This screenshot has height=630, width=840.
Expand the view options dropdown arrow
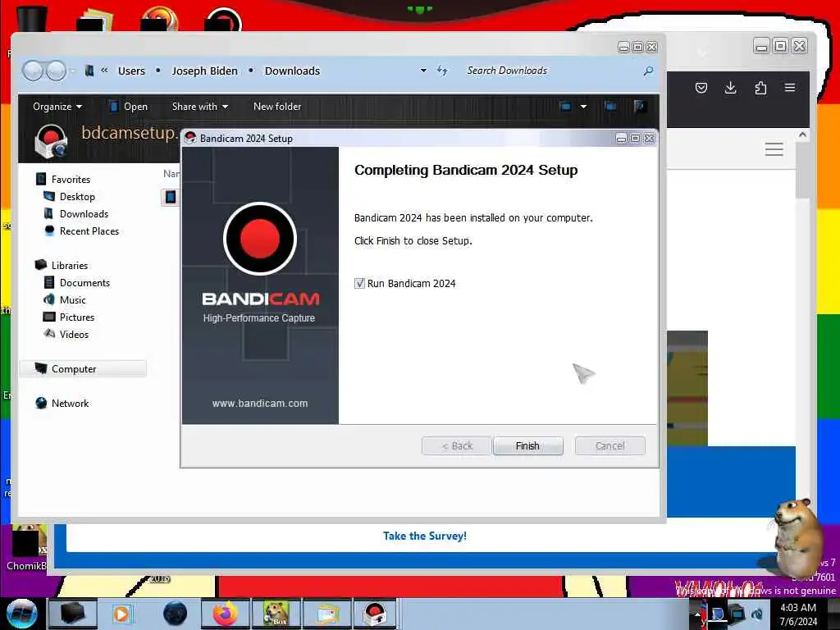[583, 107]
